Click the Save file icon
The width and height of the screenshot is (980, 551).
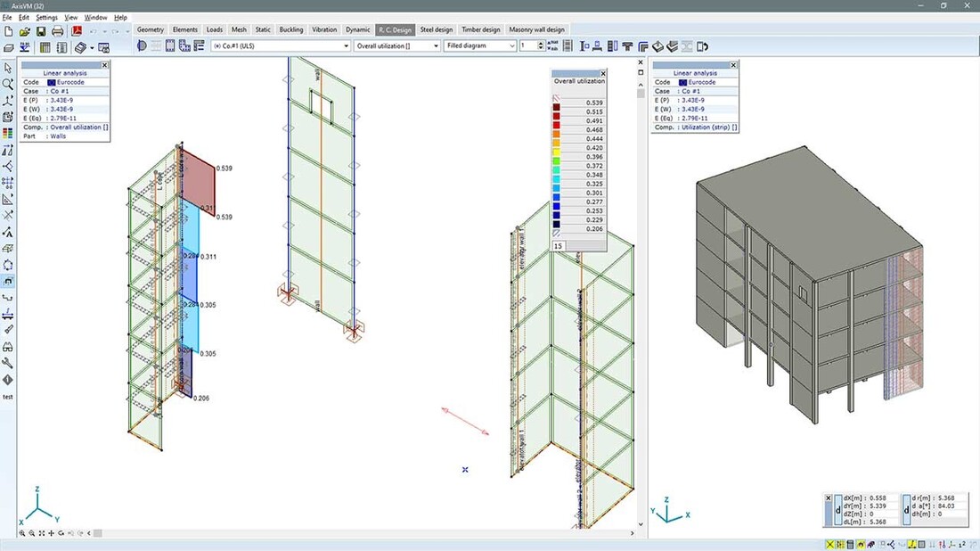[x=40, y=31]
